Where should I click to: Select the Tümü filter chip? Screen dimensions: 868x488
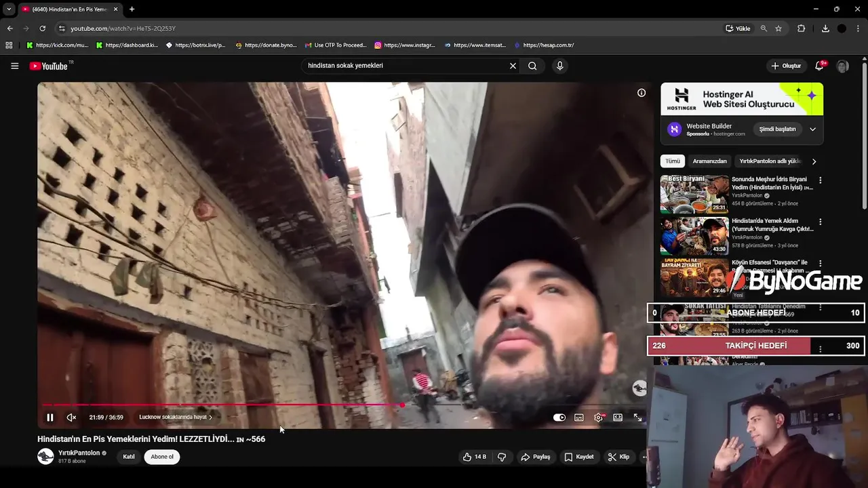tap(672, 161)
